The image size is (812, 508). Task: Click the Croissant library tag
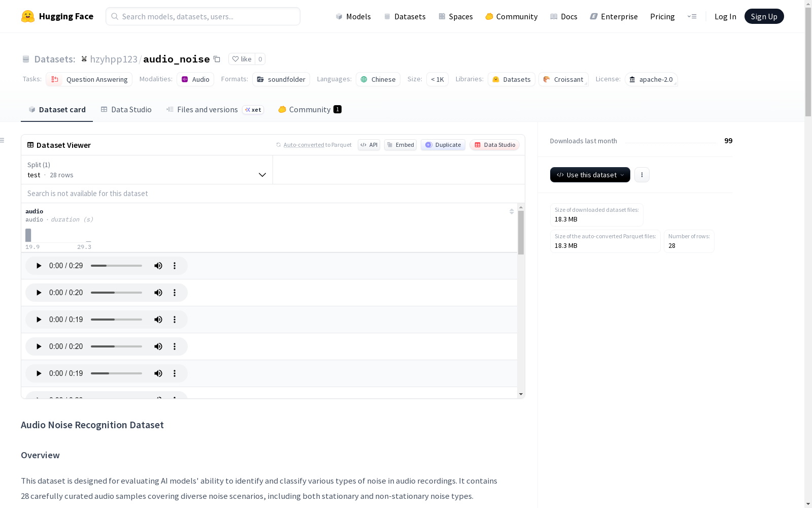pyautogui.click(x=563, y=79)
